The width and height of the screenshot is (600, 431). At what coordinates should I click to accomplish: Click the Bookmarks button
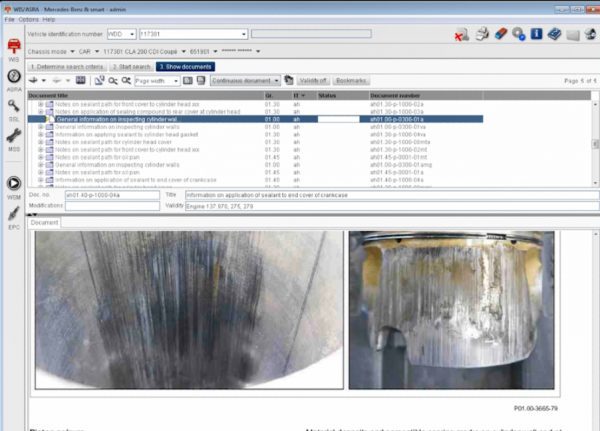pyautogui.click(x=351, y=81)
